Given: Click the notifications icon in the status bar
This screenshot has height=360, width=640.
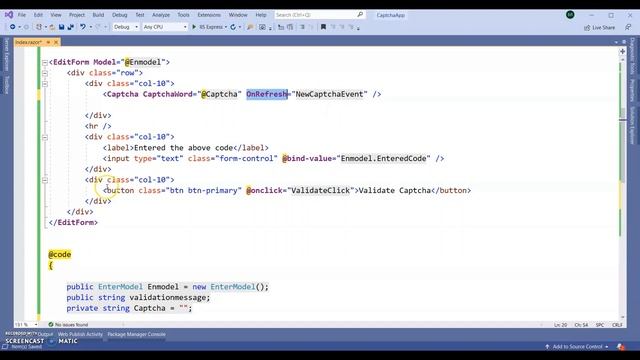Looking at the screenshot, I should coord(621,347).
